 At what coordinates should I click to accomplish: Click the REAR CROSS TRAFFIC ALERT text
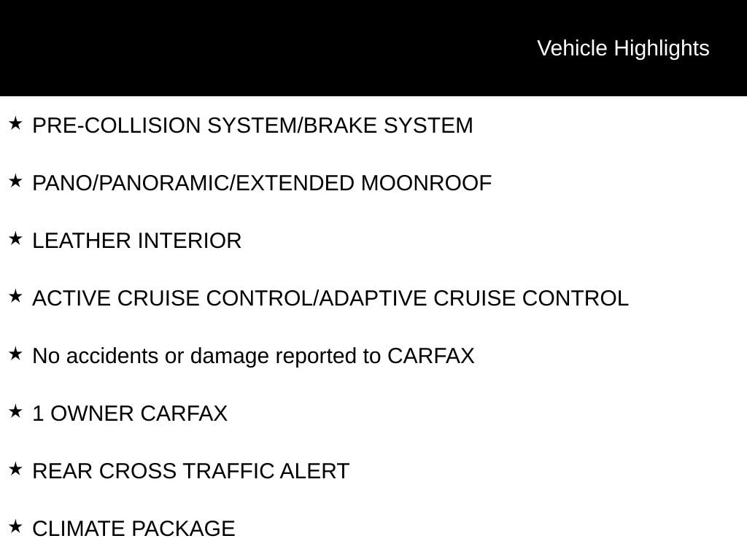tap(191, 471)
